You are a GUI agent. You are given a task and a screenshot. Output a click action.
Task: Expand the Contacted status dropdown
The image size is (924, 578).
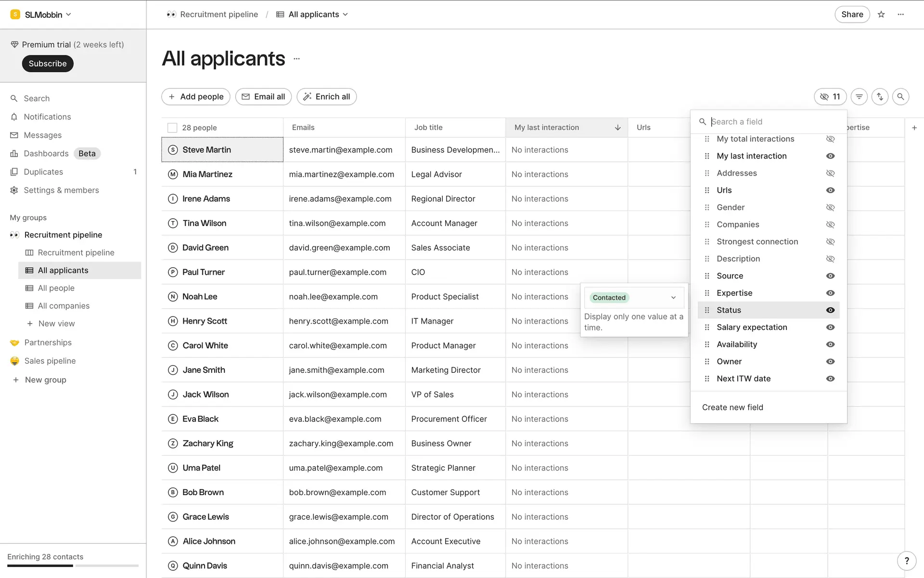673,298
